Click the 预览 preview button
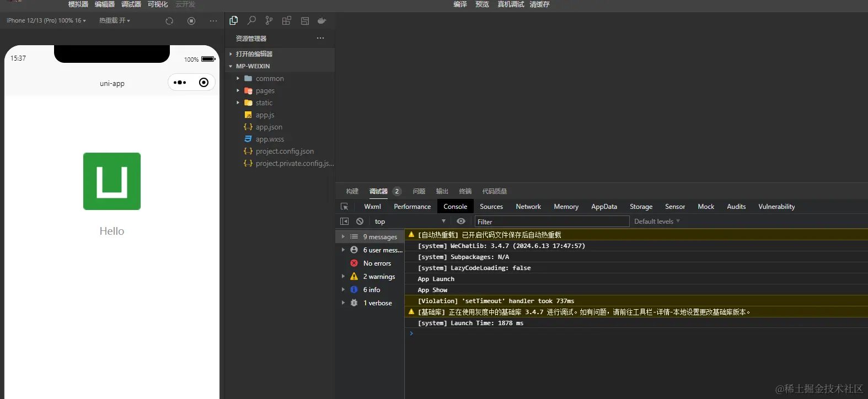This screenshot has height=399, width=868. [x=482, y=4]
